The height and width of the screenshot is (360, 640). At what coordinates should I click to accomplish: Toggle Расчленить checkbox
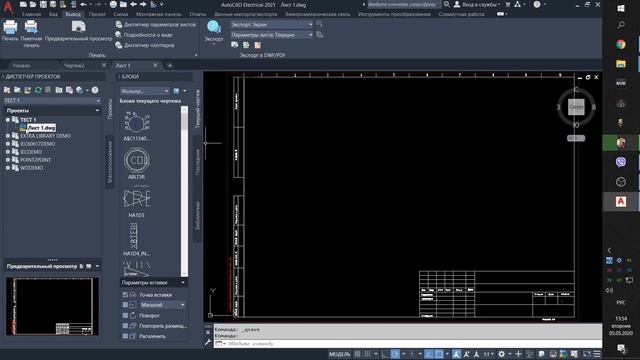pyautogui.click(x=125, y=336)
